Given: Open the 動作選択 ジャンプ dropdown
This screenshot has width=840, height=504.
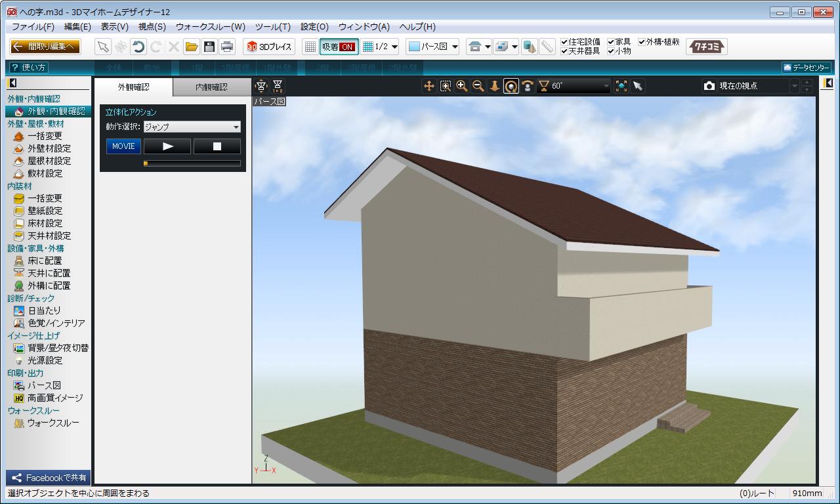Looking at the screenshot, I should point(192,127).
